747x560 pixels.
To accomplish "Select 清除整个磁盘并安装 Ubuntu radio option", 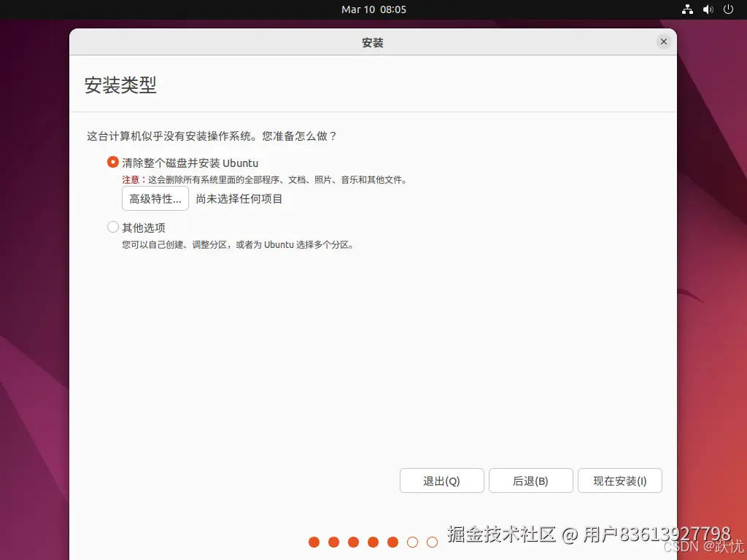I will (113, 163).
